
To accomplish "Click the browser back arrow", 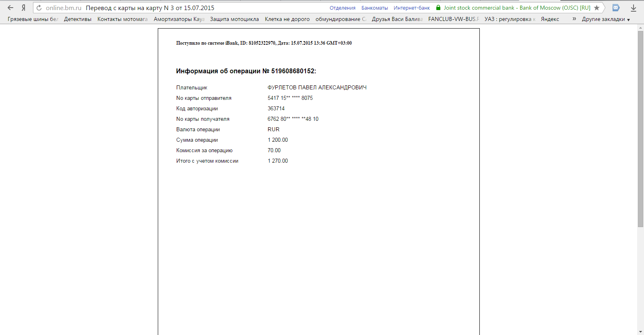I will tap(10, 8).
